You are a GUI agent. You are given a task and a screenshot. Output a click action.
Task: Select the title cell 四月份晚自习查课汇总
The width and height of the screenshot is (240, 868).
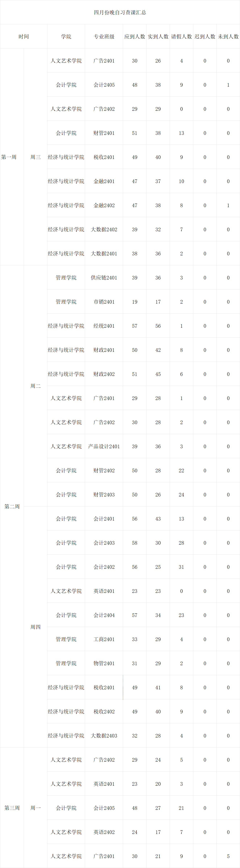click(120, 13)
